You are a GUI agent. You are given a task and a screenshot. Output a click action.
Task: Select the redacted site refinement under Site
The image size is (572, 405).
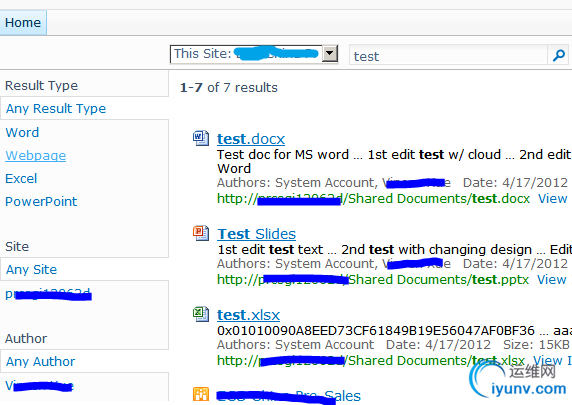pos(48,294)
